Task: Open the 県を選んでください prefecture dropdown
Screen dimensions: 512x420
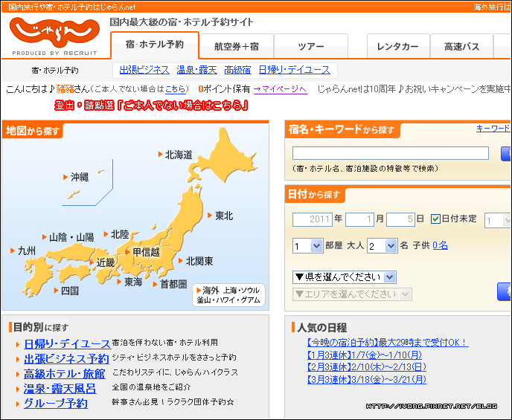Action: coord(345,277)
